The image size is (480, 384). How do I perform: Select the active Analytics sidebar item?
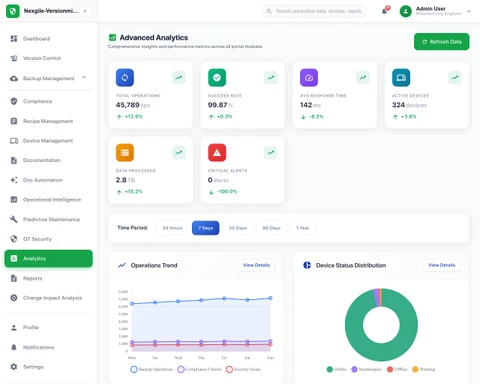tap(48, 258)
